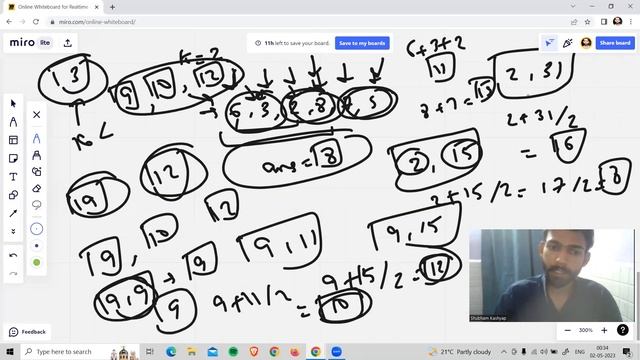Open the Zoom app from the taskbar
This screenshot has width=640, height=360.
coord(336,351)
